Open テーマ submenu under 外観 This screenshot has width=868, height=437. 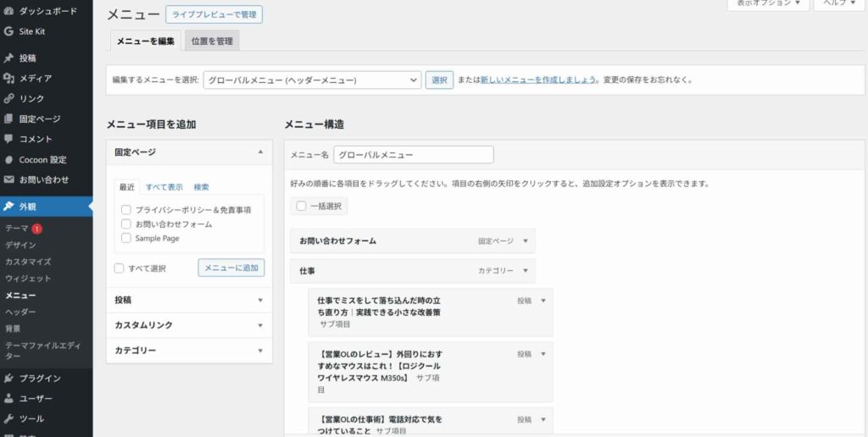point(17,229)
